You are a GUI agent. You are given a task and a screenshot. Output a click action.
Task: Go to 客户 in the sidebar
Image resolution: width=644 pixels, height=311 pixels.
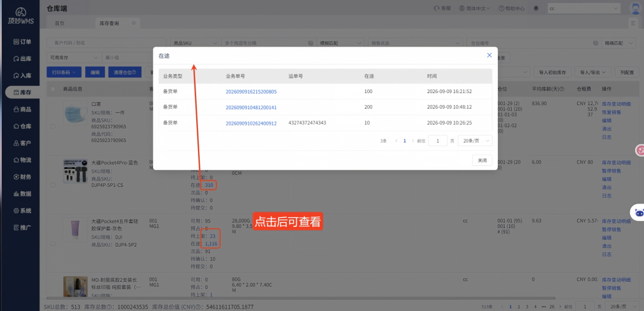click(x=22, y=143)
